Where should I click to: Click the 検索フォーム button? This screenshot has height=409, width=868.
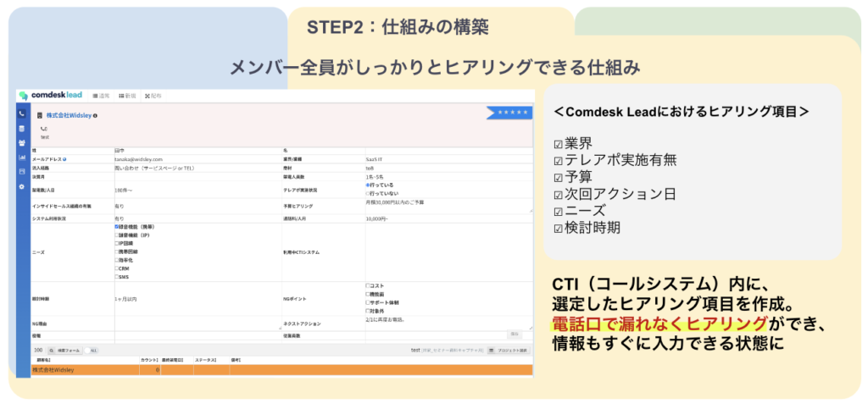coord(64,351)
